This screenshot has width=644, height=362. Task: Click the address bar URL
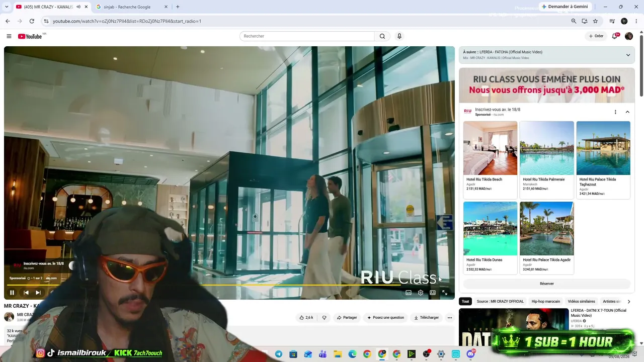[127, 21]
